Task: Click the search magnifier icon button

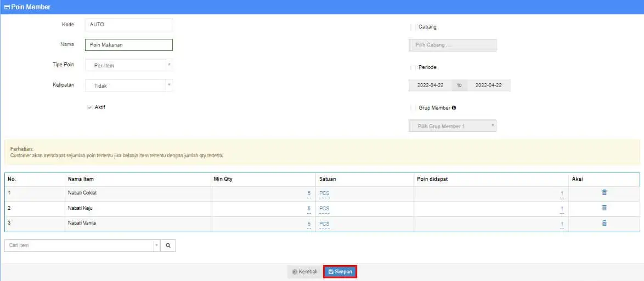Action: tap(168, 245)
